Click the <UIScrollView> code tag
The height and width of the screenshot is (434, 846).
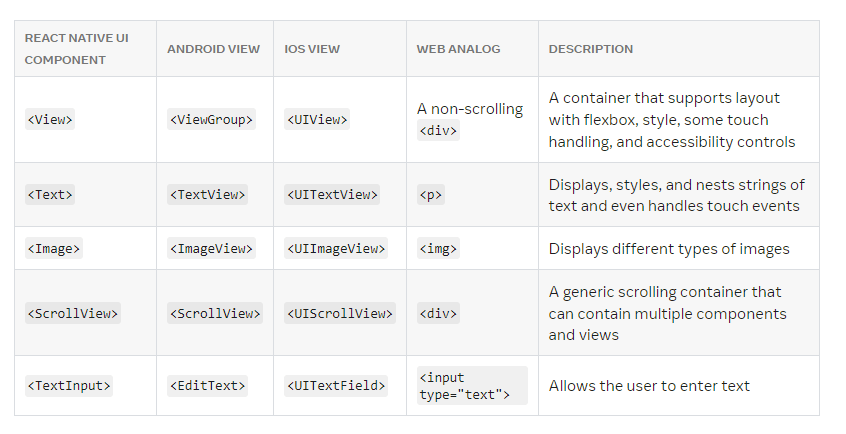tap(340, 313)
